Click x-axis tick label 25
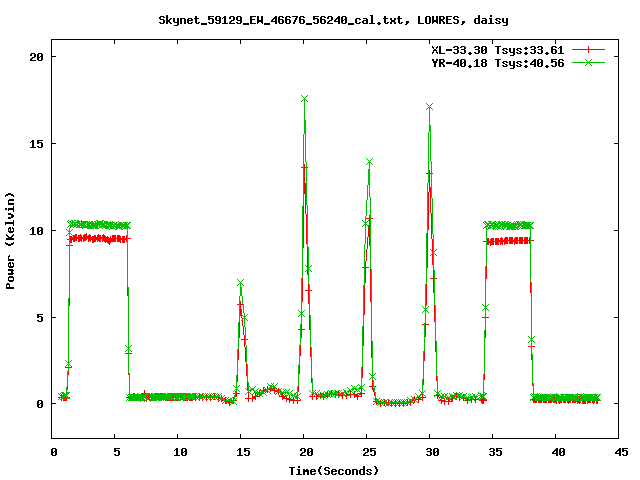The width and height of the screenshot is (640, 480). click(369, 452)
